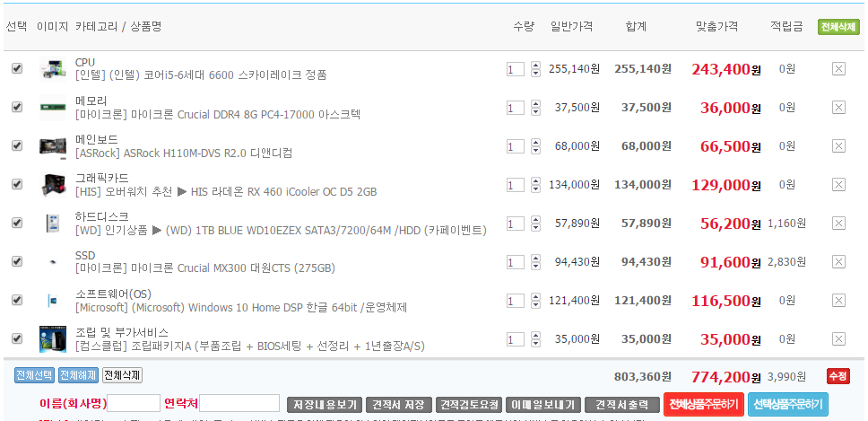868x421 pixels.
Task: Click the 맞춤가격 column header
Action: (716, 27)
